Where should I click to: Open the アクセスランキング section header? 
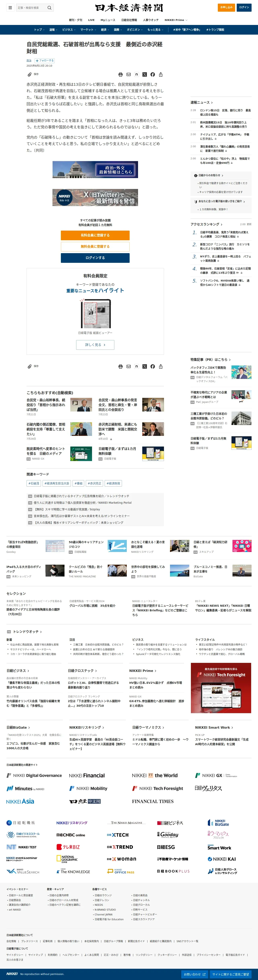click(x=206, y=224)
